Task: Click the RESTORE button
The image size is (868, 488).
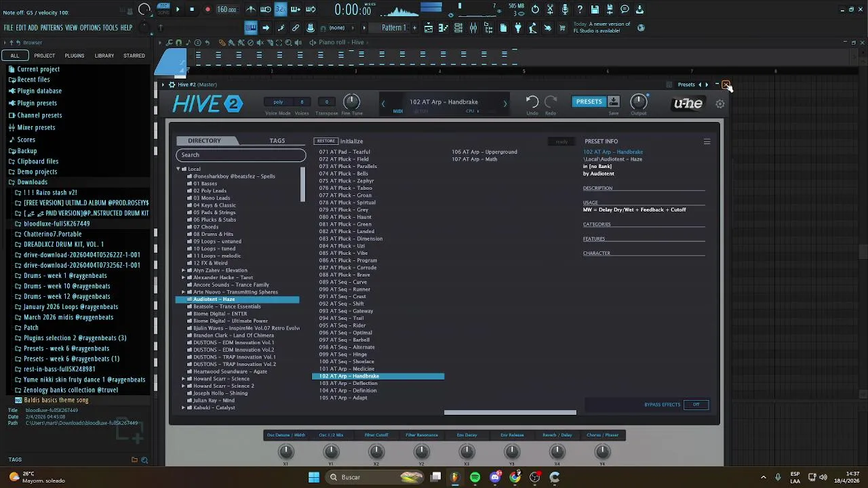Action: (x=326, y=141)
